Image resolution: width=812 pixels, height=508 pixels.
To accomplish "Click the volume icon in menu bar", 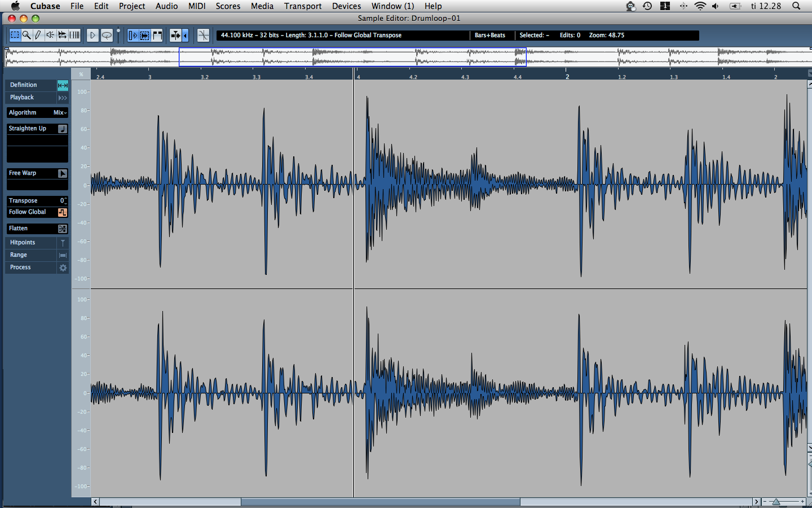I will [716, 6].
